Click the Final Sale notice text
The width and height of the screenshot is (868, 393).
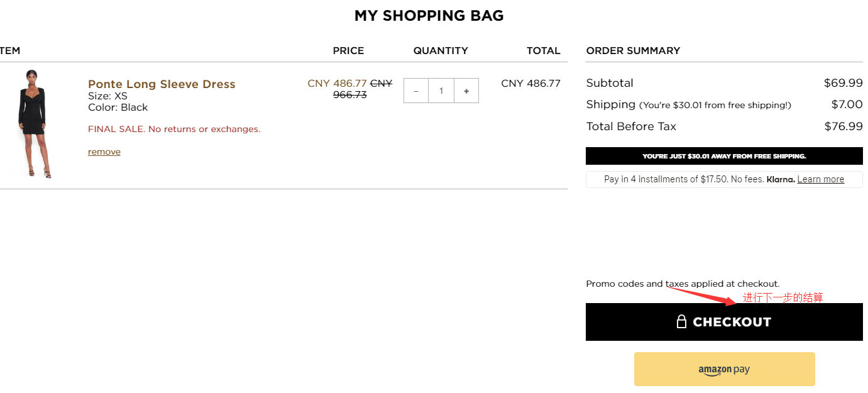click(174, 129)
